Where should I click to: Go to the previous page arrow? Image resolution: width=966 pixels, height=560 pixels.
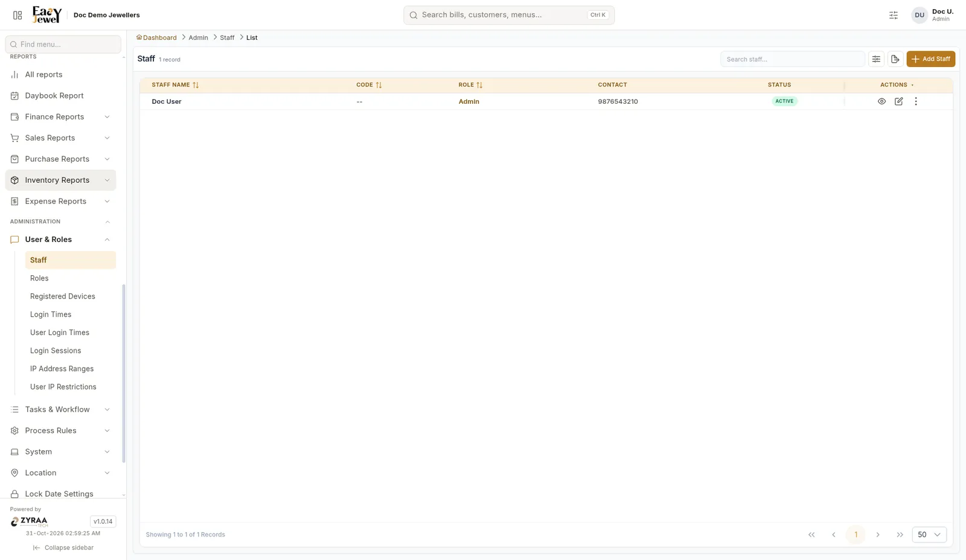pyautogui.click(x=834, y=535)
